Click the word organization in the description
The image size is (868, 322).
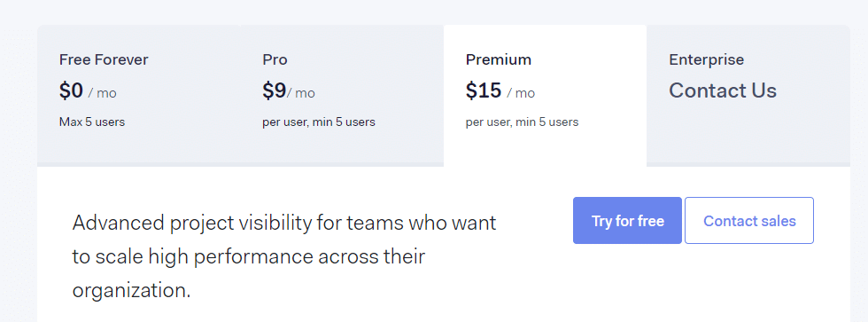[131, 291]
